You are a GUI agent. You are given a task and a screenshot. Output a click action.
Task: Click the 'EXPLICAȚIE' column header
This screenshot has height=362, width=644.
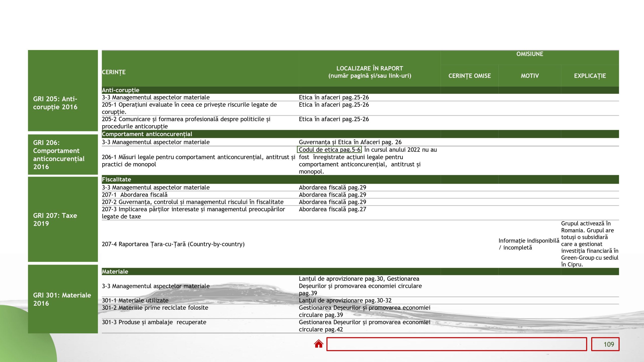coord(590,76)
